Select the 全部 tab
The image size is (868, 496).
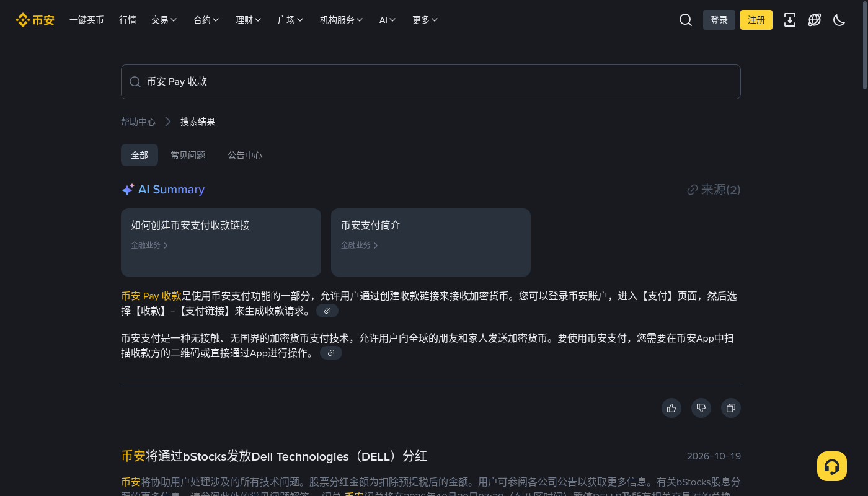pyautogui.click(x=139, y=155)
